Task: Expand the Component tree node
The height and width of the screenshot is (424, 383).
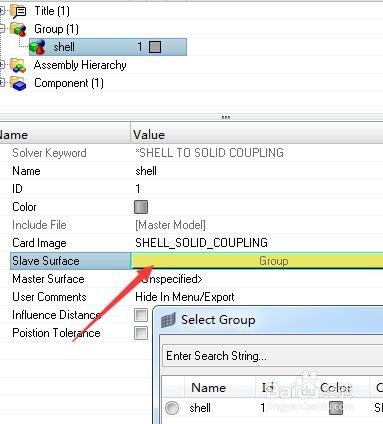Action: pyautogui.click(x=2, y=83)
